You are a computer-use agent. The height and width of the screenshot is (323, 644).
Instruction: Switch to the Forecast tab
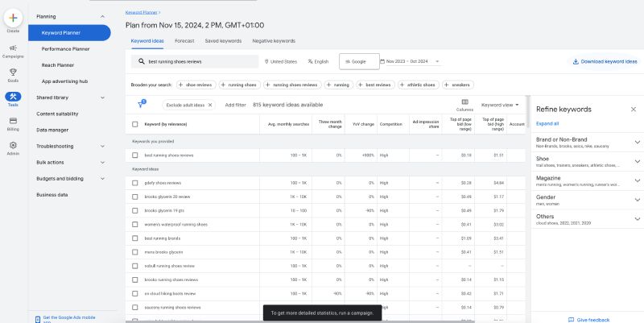184,41
